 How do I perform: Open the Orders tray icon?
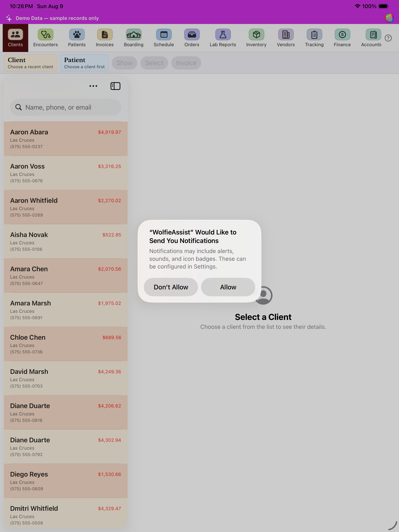[192, 35]
